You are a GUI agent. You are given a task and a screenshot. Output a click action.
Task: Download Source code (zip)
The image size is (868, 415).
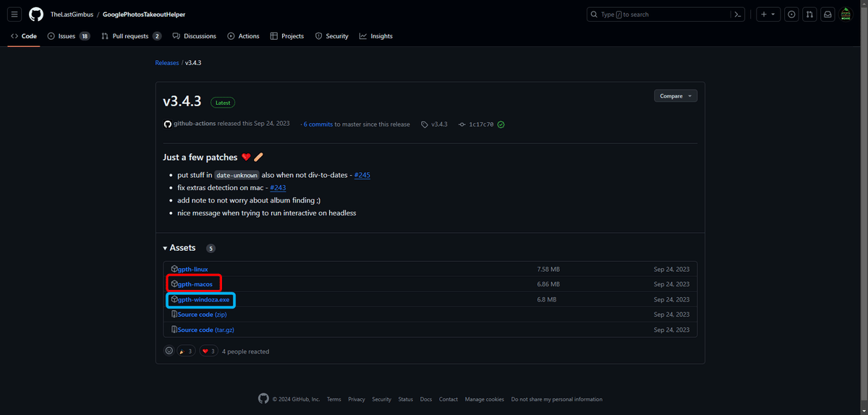[x=202, y=315]
